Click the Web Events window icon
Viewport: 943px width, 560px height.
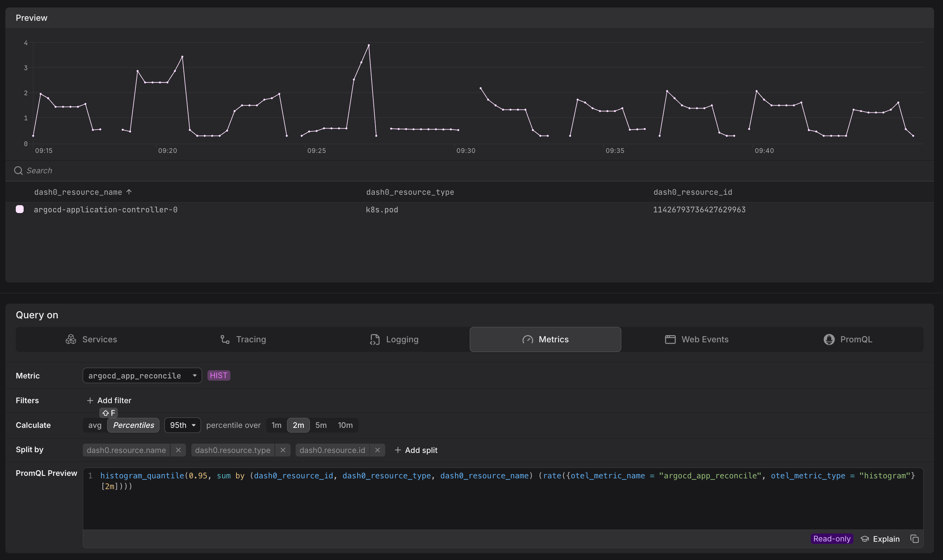[670, 339]
